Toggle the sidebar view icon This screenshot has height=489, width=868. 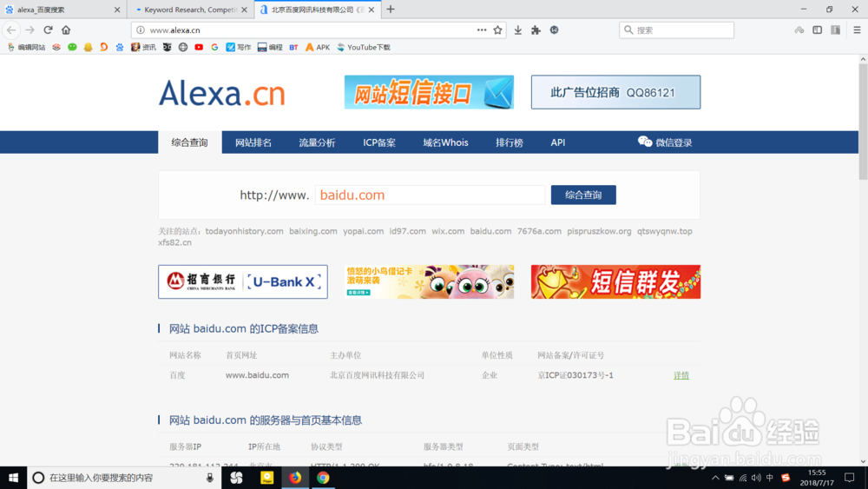pyautogui.click(x=817, y=30)
